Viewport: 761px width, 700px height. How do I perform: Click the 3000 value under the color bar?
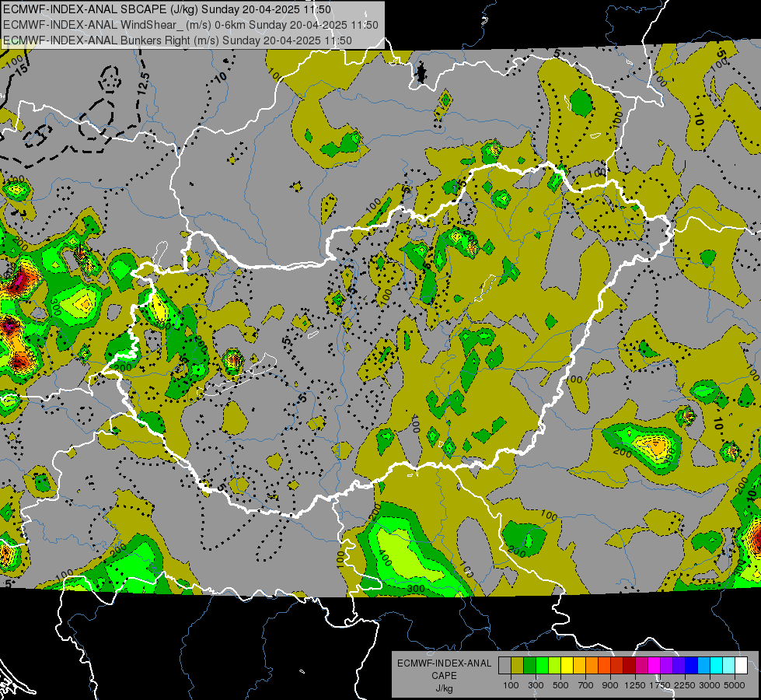click(x=710, y=685)
